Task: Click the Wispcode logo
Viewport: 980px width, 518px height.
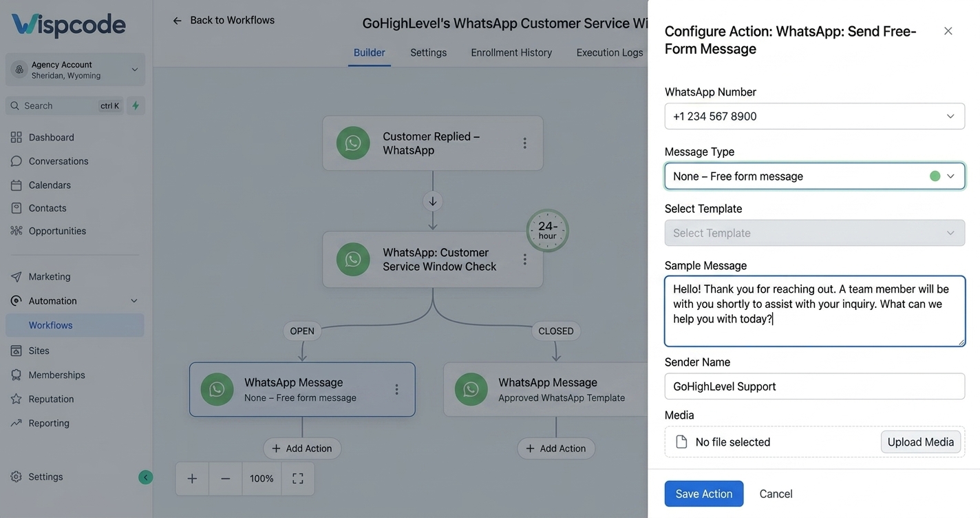Action: (x=69, y=25)
